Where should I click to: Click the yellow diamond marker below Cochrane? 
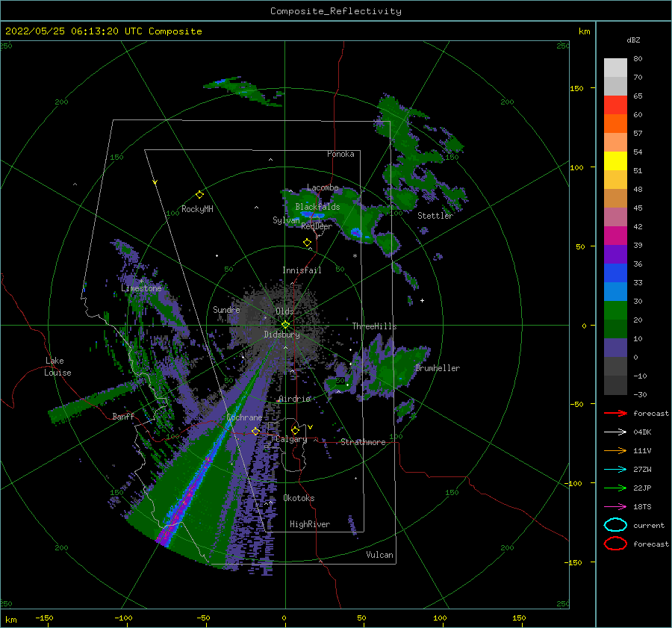click(x=256, y=431)
